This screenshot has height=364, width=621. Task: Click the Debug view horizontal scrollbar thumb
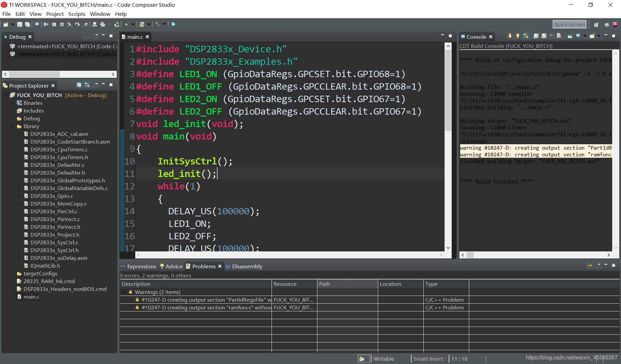[x=34, y=74]
